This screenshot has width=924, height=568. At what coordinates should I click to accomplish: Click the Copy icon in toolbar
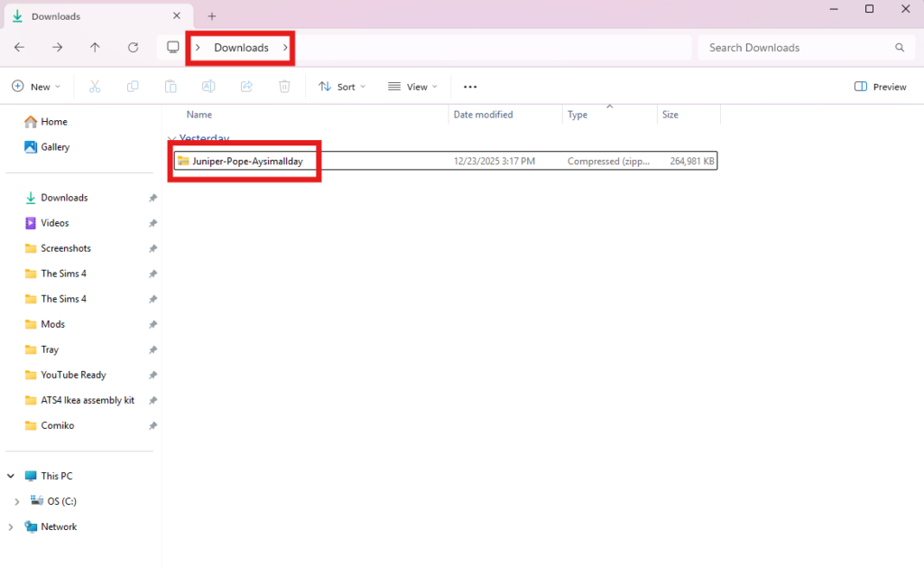[133, 87]
